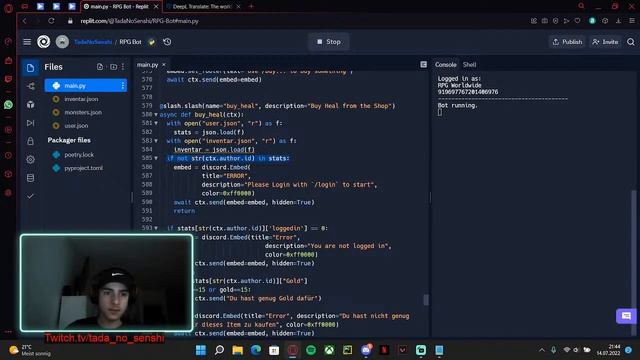The width and height of the screenshot is (640, 360).
Task: Open the weather widget on taskbar
Action: click(30, 350)
